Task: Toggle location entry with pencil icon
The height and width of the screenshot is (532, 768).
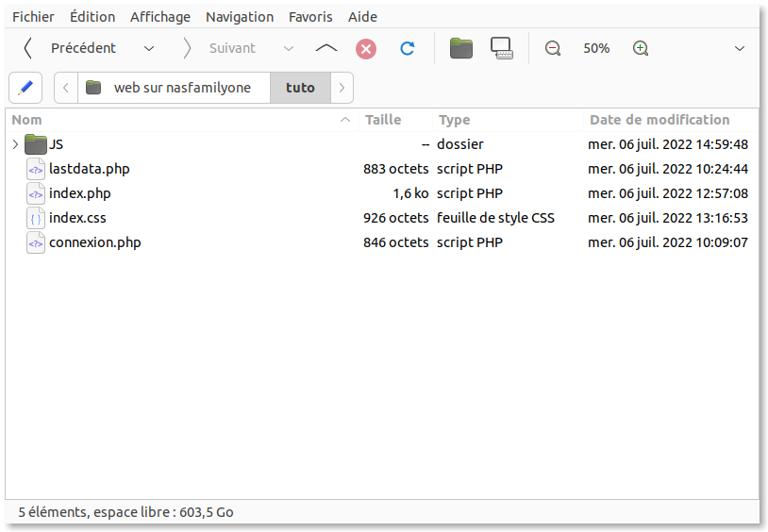Action: (x=25, y=88)
